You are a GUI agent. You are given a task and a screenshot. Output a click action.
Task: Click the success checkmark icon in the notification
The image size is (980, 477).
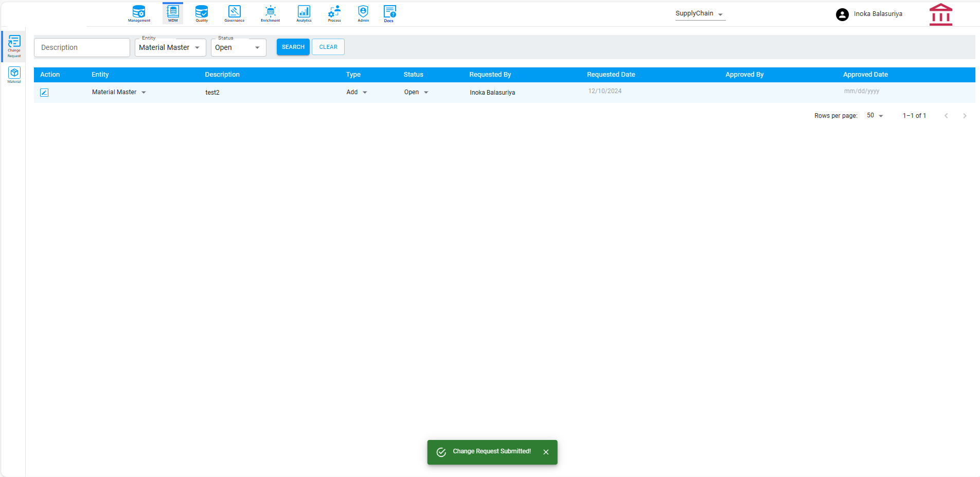(x=441, y=452)
